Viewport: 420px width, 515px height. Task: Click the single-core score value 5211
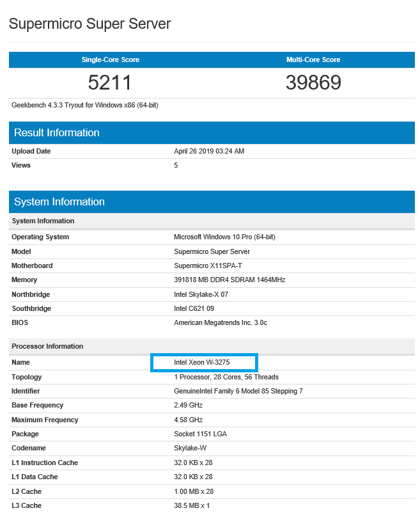109,83
